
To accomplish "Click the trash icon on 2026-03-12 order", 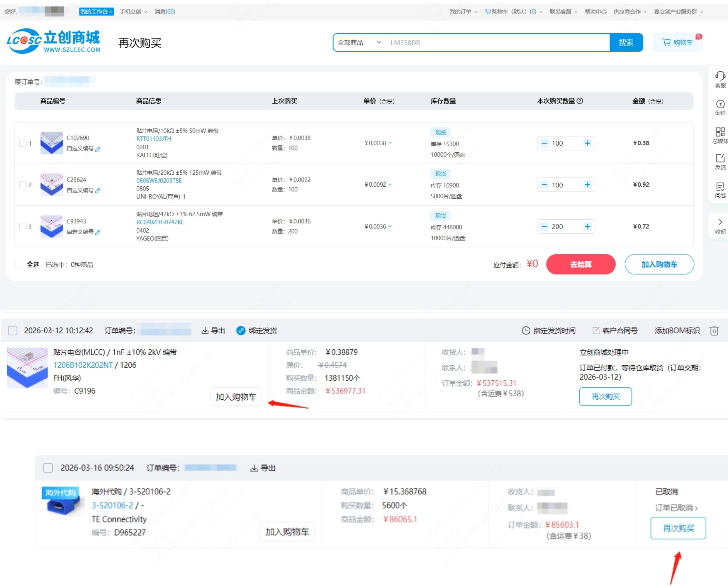I will pyautogui.click(x=714, y=331).
